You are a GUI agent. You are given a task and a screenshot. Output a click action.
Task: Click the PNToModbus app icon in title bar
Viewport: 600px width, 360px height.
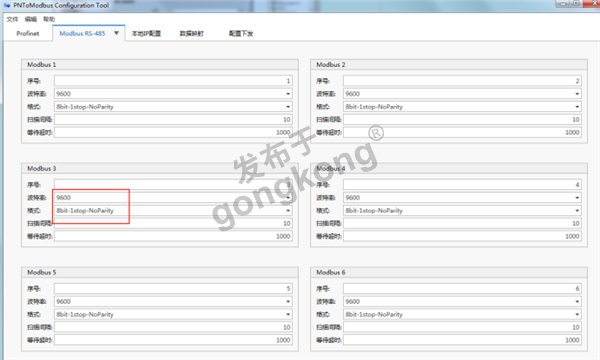coord(7,5)
